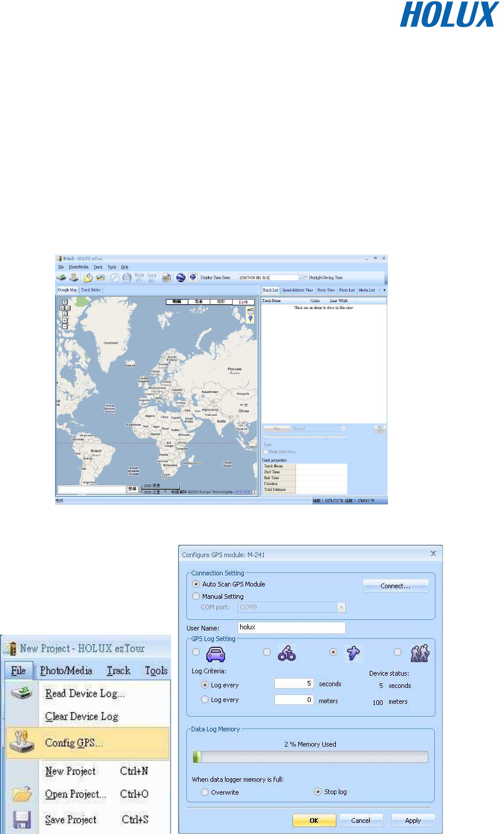
Task: Toggle Daylight Saving Time checkbox
Action: [x=305, y=277]
